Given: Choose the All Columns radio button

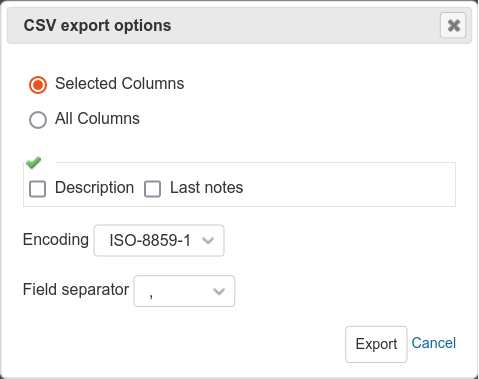Looking at the screenshot, I should pos(38,120).
